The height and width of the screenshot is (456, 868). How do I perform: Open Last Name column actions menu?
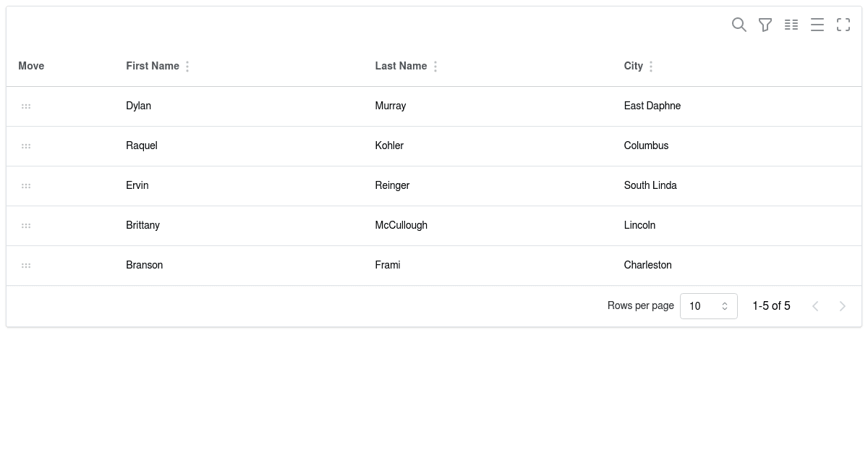pyautogui.click(x=435, y=67)
